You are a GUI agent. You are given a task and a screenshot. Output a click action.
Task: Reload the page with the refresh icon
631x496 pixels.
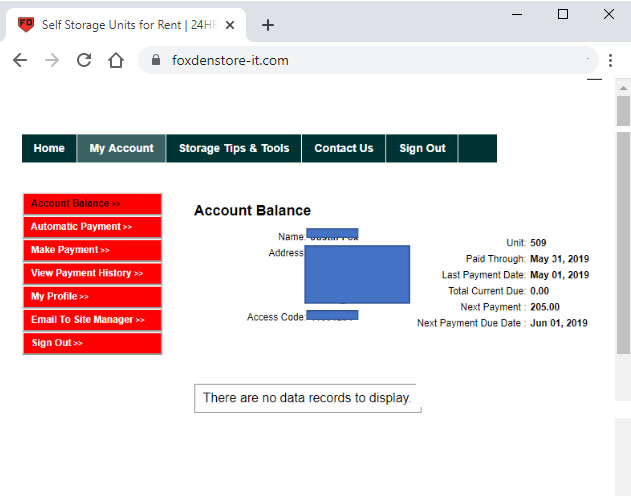[84, 60]
